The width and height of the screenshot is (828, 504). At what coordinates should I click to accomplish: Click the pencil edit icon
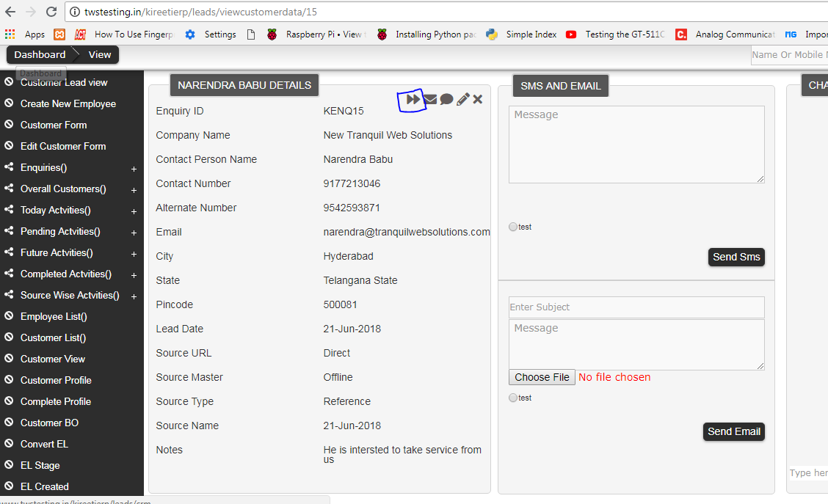(462, 99)
